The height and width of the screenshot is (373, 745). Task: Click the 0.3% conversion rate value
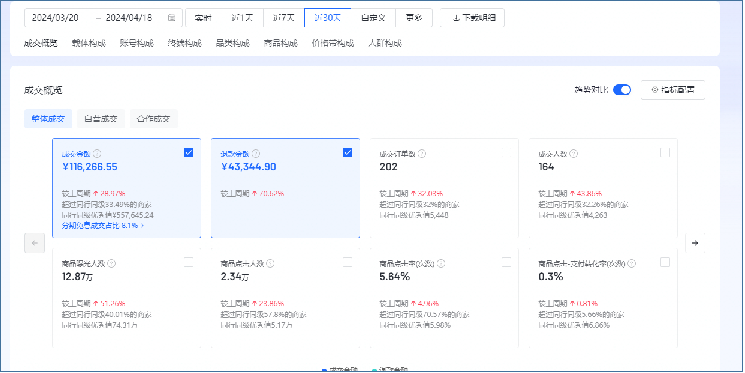pos(551,276)
